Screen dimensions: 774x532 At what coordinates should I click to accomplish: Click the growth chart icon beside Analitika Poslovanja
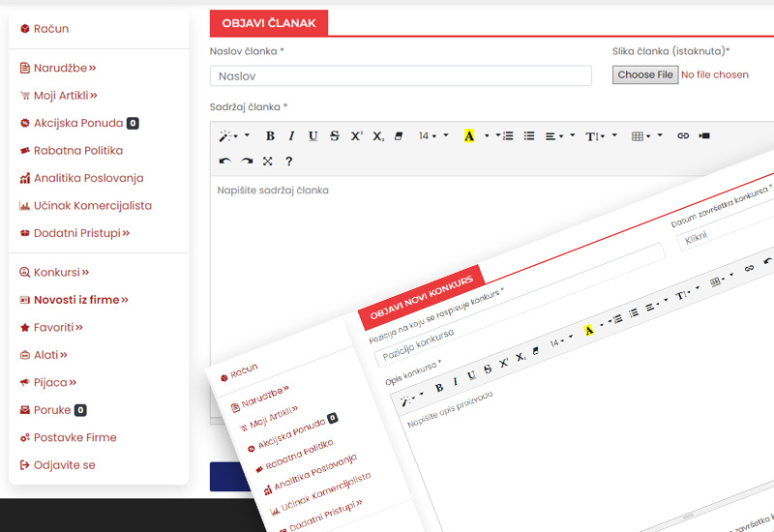pyautogui.click(x=25, y=178)
